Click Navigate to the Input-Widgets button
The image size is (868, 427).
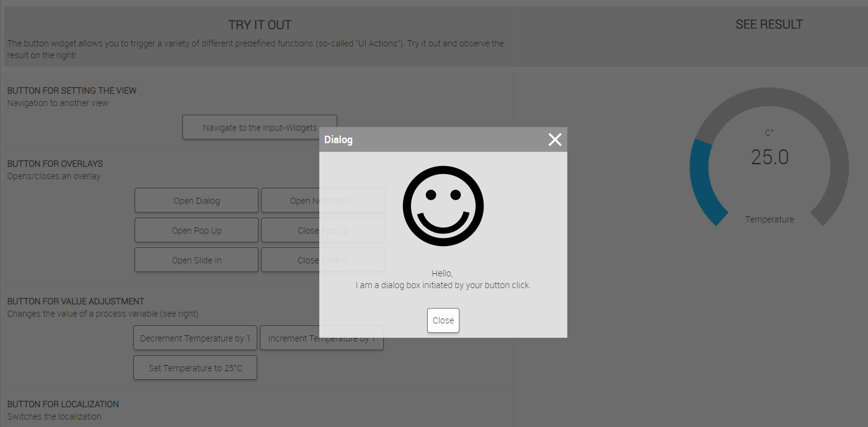[x=260, y=127]
